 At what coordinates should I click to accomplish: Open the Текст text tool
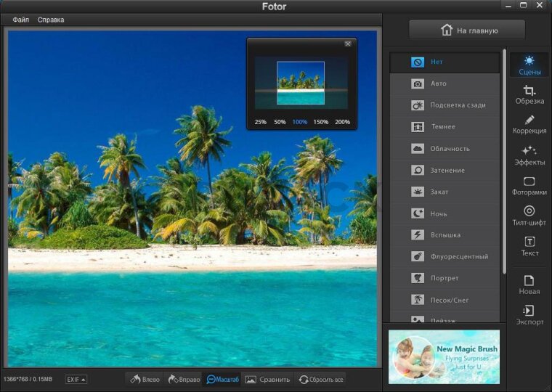(x=529, y=247)
